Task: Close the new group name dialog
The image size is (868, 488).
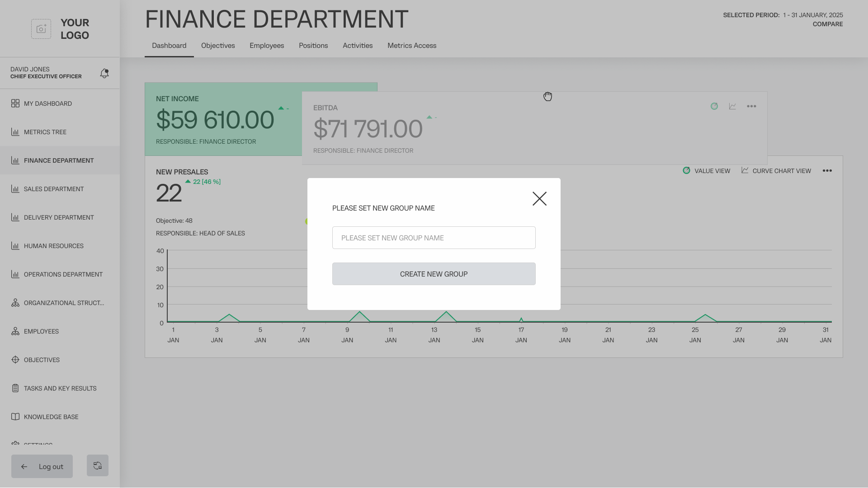Action: [x=539, y=199]
